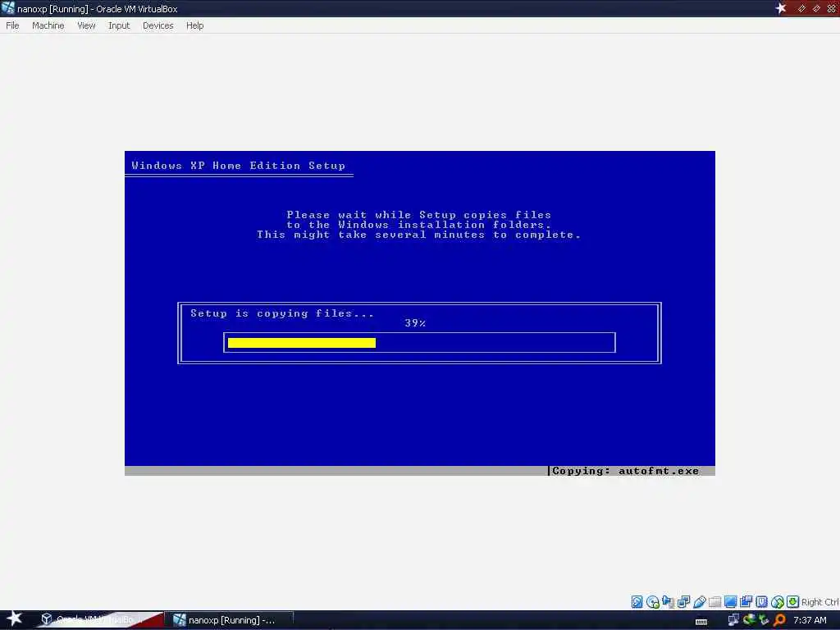Click the hard disk activity status icon

(637, 601)
